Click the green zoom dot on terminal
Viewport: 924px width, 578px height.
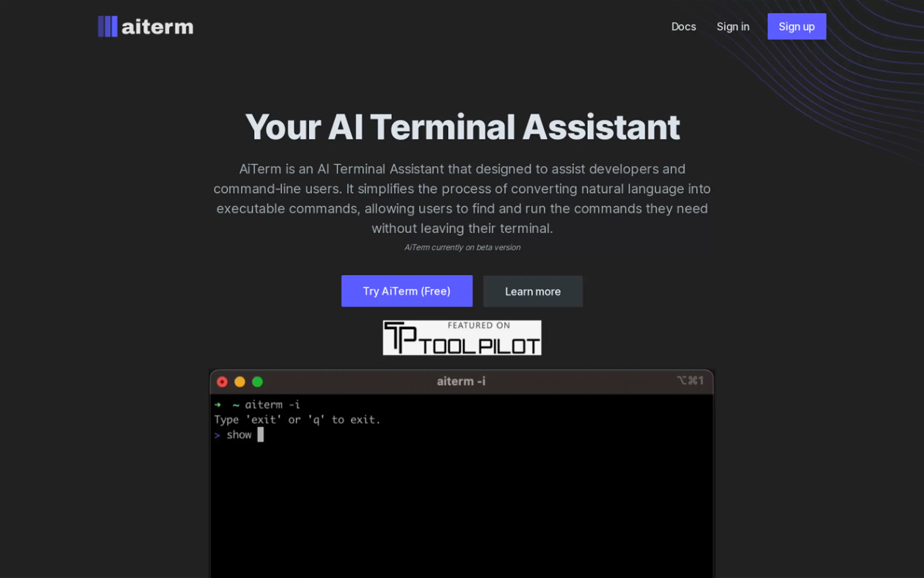[258, 381]
